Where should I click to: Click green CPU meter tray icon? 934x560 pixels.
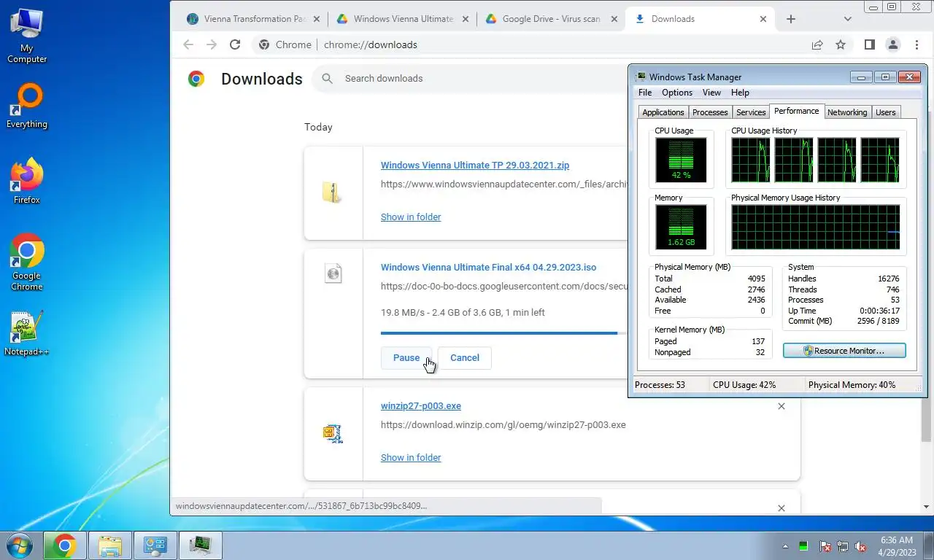click(x=803, y=545)
